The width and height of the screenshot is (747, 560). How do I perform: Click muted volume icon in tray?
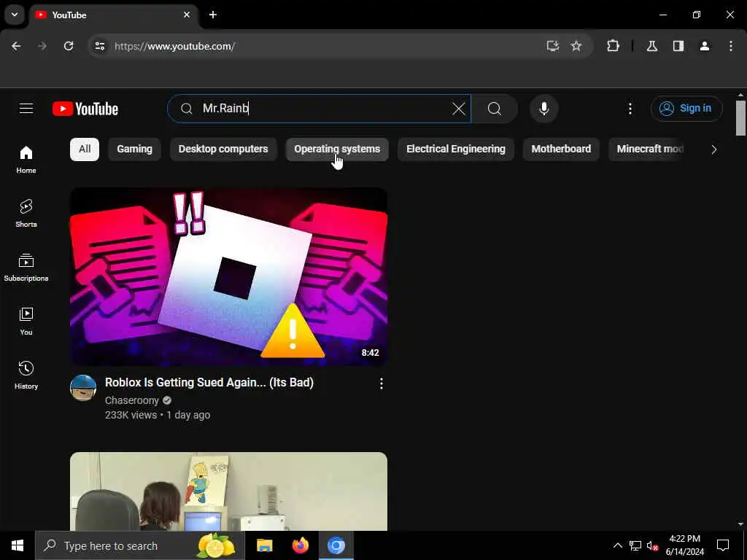[652, 545]
